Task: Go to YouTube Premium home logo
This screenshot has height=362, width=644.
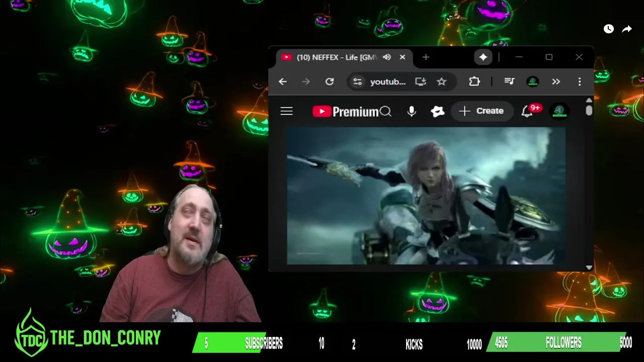Action: (345, 112)
